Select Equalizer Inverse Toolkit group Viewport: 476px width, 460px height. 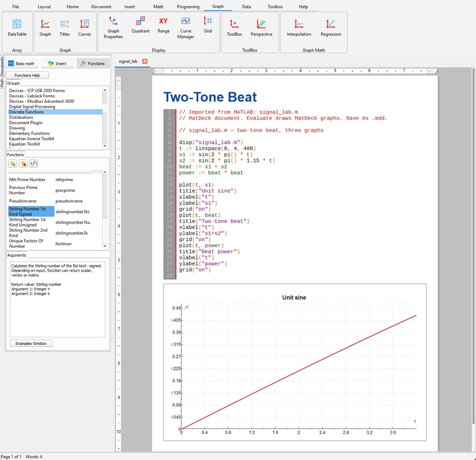coord(55,139)
